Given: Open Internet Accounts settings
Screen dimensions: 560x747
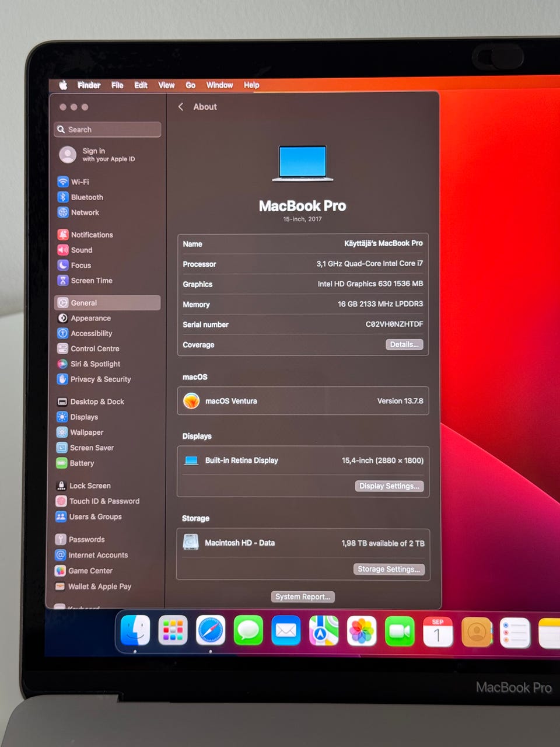Looking at the screenshot, I should click(x=91, y=555).
